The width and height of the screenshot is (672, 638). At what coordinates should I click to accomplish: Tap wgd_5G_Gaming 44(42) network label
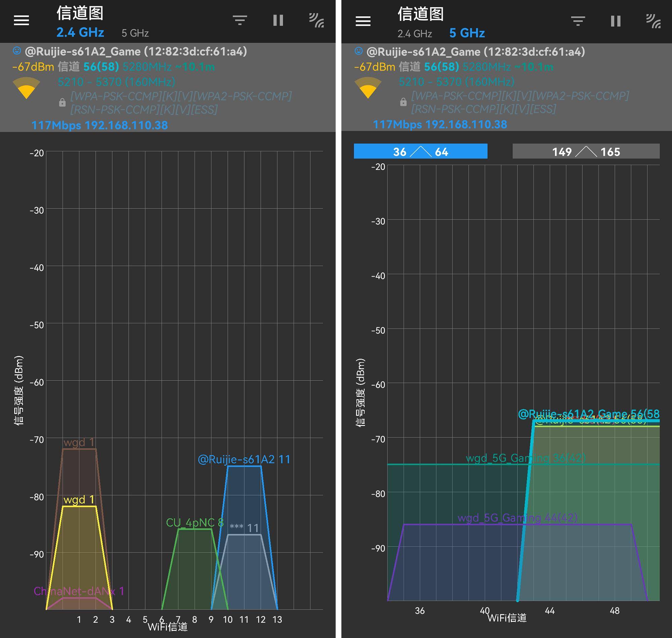click(517, 518)
